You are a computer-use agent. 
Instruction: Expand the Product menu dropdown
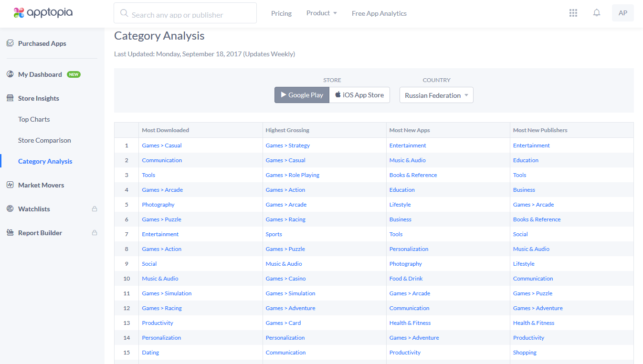(x=322, y=13)
